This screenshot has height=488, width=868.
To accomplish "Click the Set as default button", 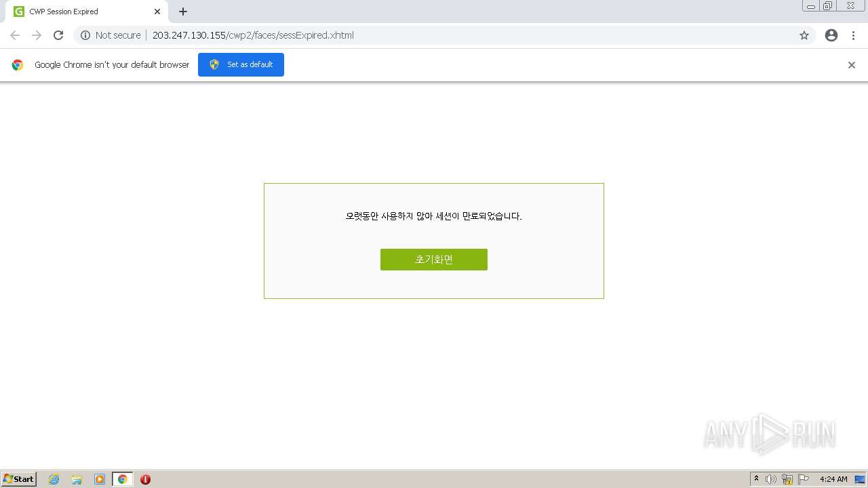I will point(241,64).
